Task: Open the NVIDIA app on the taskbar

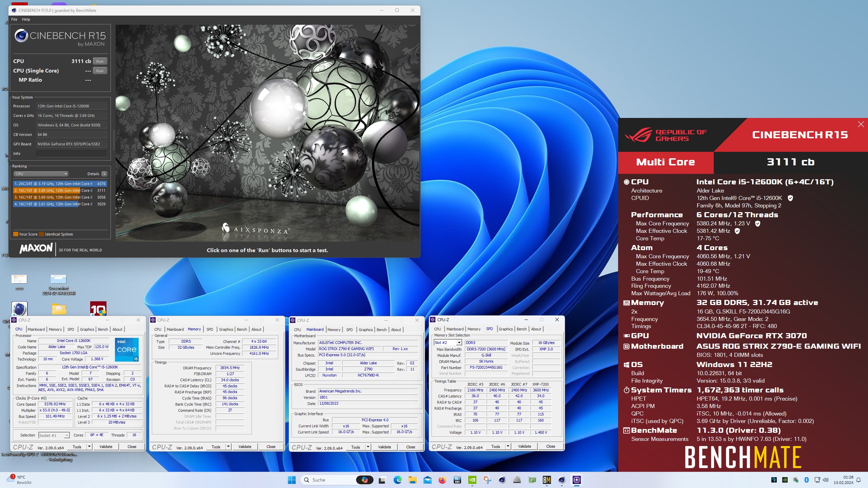Action: (472, 480)
